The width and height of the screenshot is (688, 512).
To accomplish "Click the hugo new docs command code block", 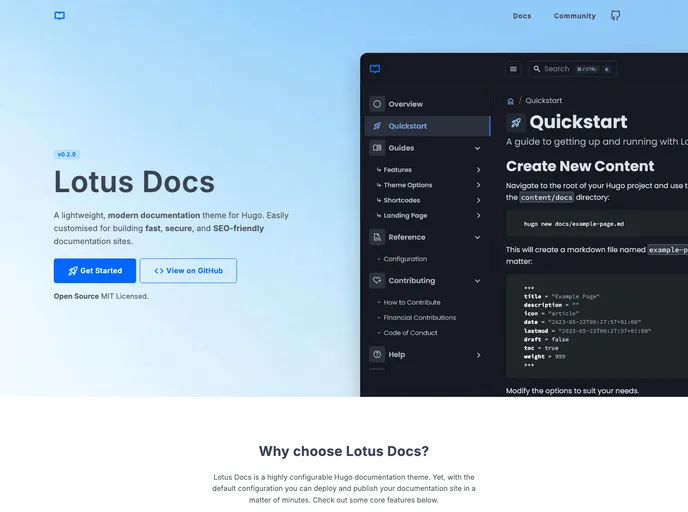I will click(597, 224).
